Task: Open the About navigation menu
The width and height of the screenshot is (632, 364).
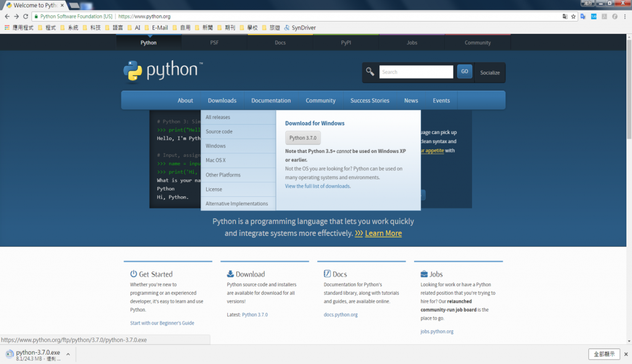Action: pos(185,101)
